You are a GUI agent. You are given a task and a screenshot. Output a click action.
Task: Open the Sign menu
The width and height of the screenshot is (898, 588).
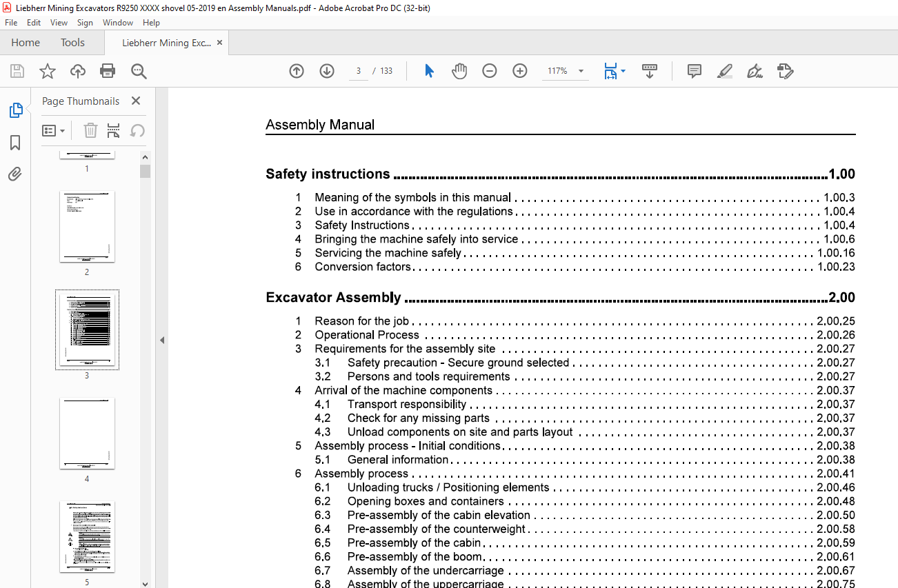tap(85, 23)
